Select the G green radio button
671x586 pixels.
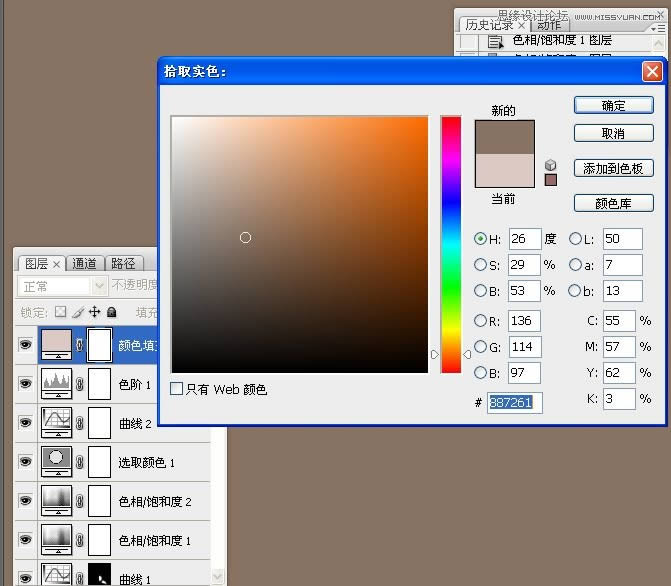tap(481, 346)
